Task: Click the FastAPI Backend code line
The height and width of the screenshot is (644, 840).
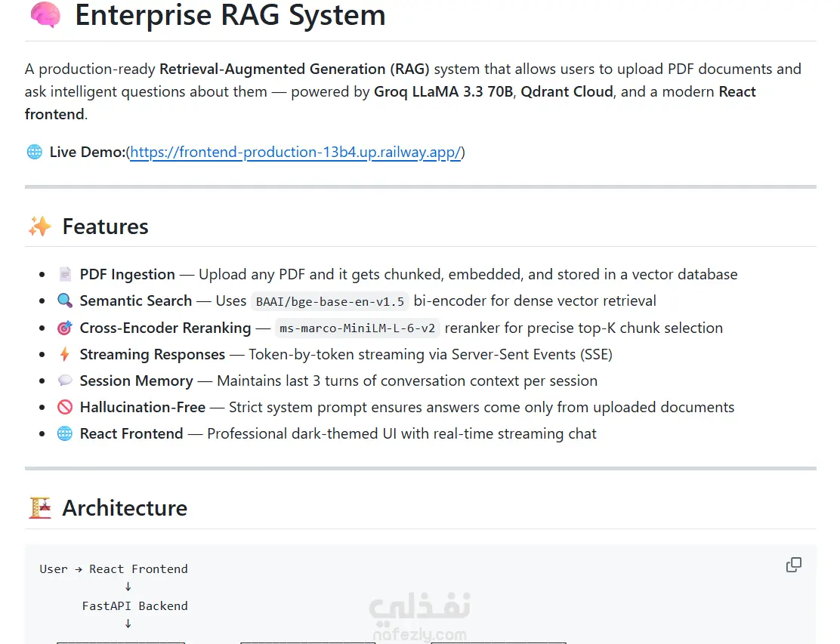Action: click(135, 606)
